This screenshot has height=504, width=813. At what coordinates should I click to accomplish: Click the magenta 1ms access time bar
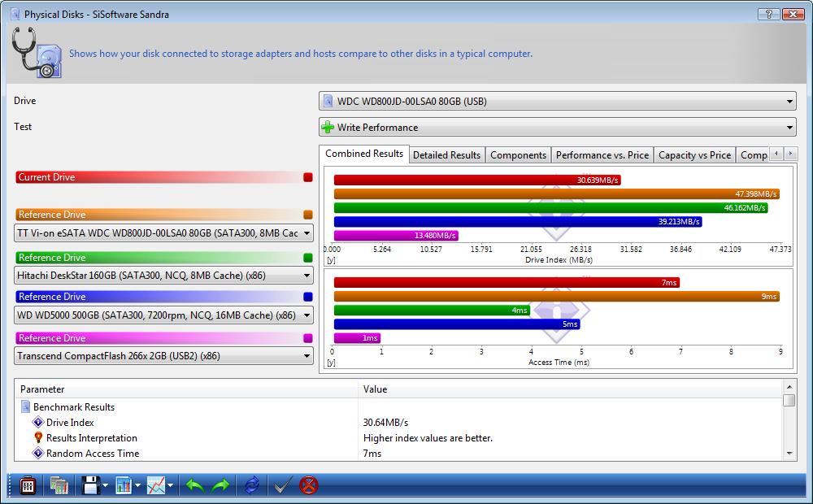[357, 338]
